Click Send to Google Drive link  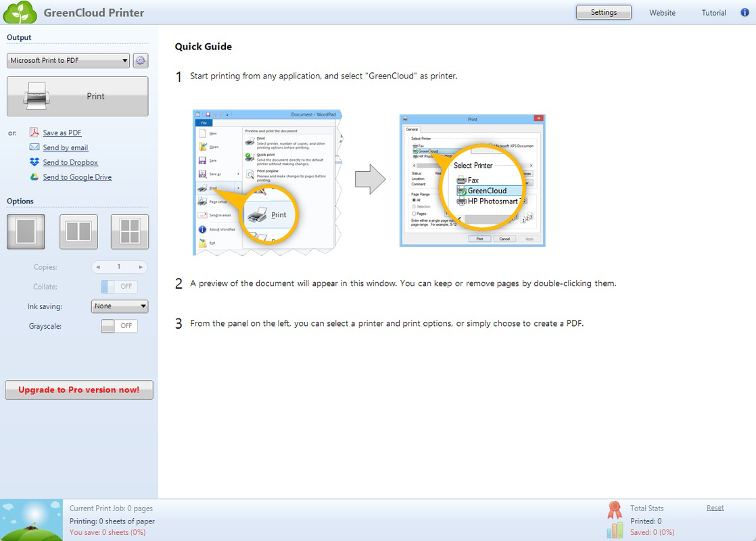tap(77, 177)
